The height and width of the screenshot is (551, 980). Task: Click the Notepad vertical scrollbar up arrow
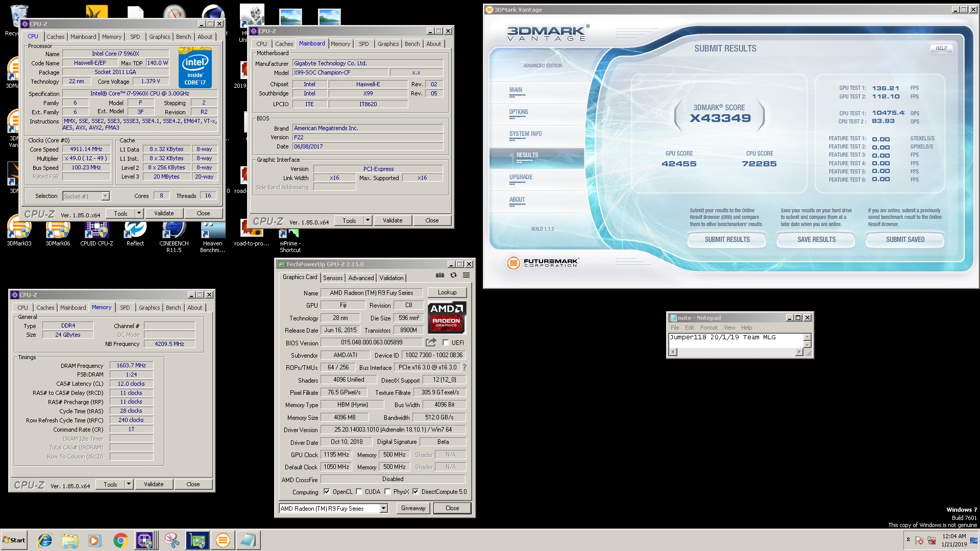(807, 337)
